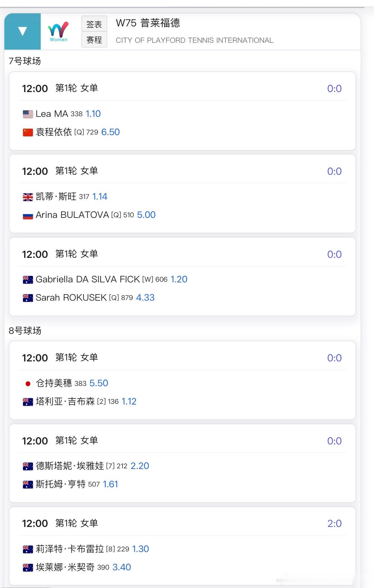This screenshot has height=588, width=374.
Task: Click Australia flag beside Gabriella DA SILVA FICK
Action: tap(28, 280)
